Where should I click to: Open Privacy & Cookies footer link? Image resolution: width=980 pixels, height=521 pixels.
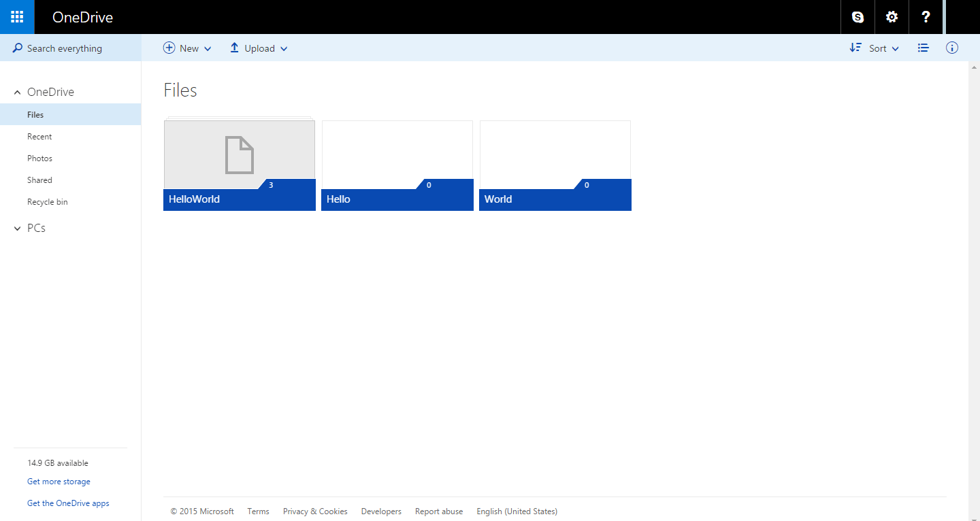315,511
